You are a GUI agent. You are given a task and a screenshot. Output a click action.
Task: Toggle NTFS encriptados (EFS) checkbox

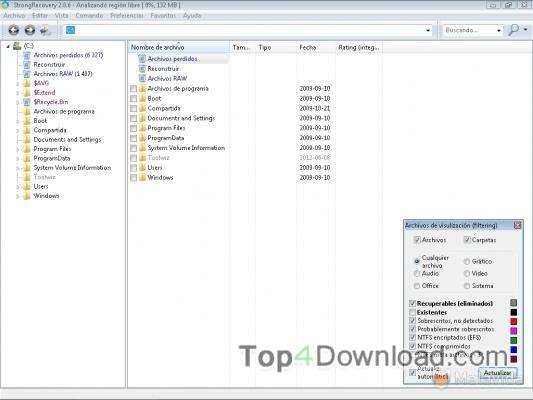(412, 337)
